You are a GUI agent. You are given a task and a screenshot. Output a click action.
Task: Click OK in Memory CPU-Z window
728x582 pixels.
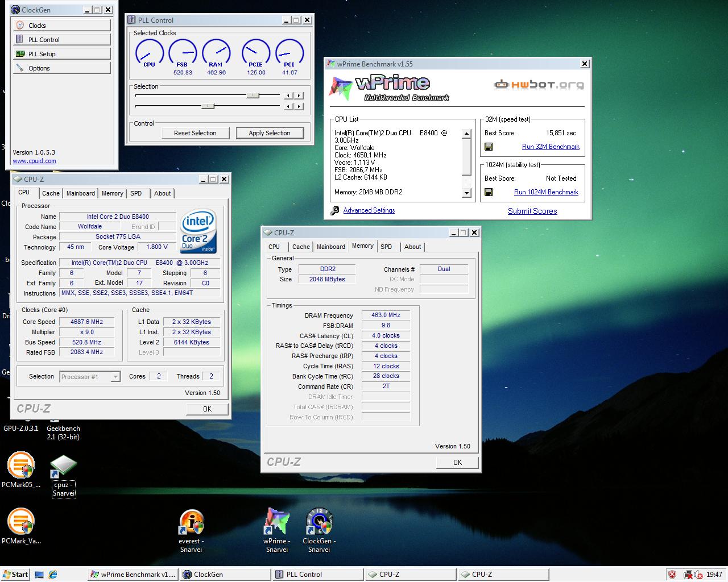coord(457,463)
